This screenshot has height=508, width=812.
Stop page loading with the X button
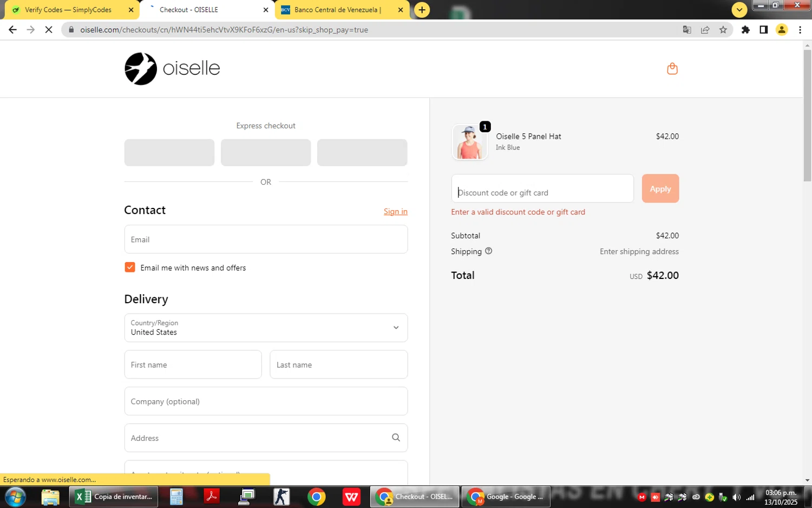pos(49,30)
